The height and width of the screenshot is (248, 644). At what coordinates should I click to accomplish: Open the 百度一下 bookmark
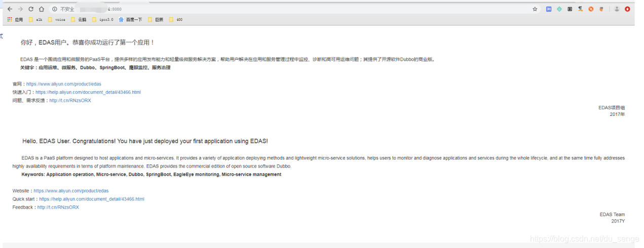tap(131, 20)
